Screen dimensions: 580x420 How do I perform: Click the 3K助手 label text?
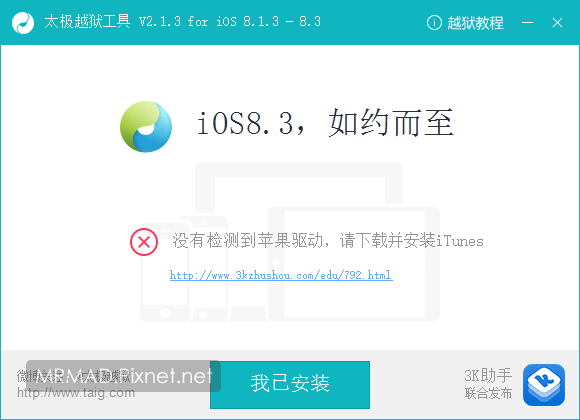pos(488,375)
